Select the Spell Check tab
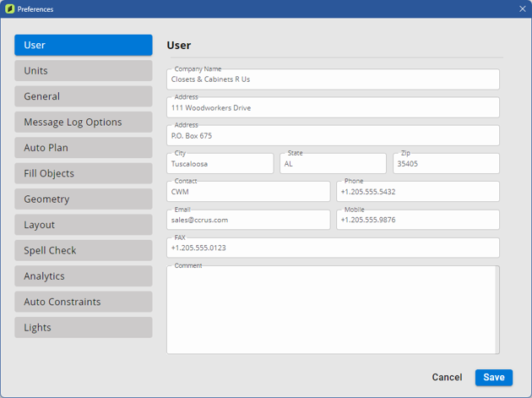The height and width of the screenshot is (398, 532). pos(84,250)
